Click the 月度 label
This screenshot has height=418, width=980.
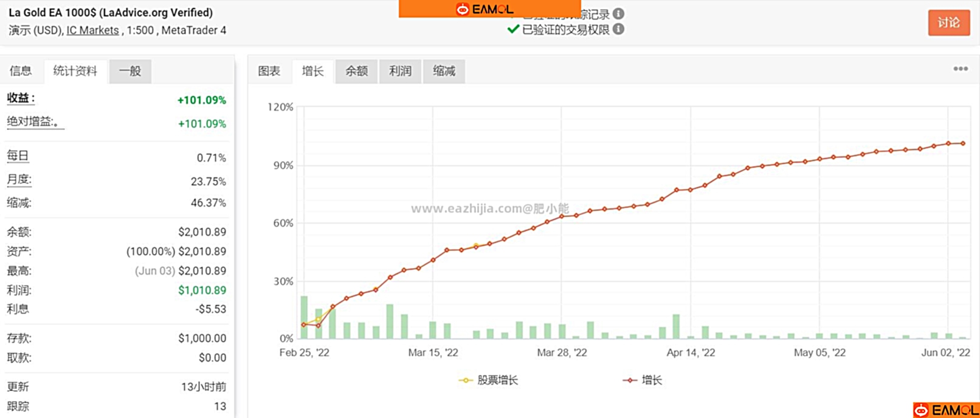click(x=19, y=180)
